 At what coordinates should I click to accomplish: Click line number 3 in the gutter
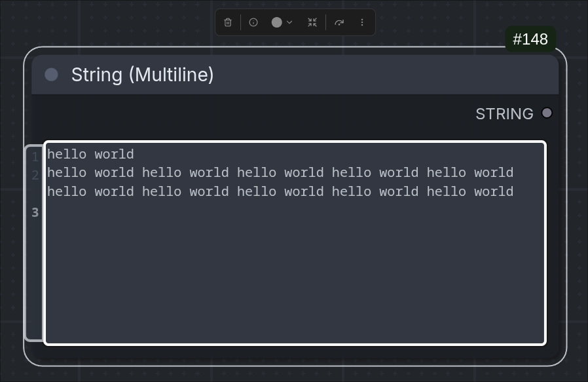tap(35, 213)
